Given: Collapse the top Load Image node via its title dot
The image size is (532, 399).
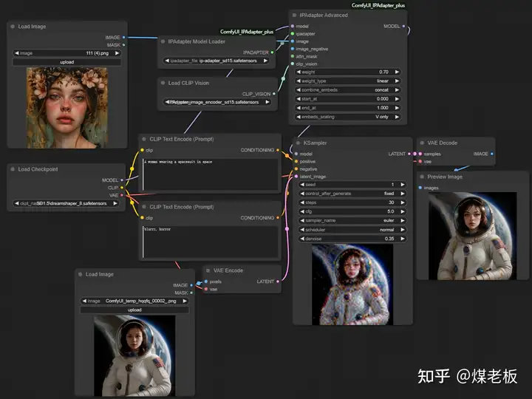Looking at the screenshot, I should pyautogui.click(x=13, y=27).
